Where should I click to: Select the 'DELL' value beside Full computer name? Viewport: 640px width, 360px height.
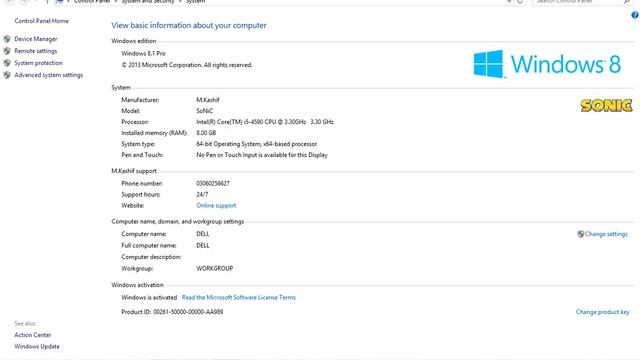tap(203, 246)
